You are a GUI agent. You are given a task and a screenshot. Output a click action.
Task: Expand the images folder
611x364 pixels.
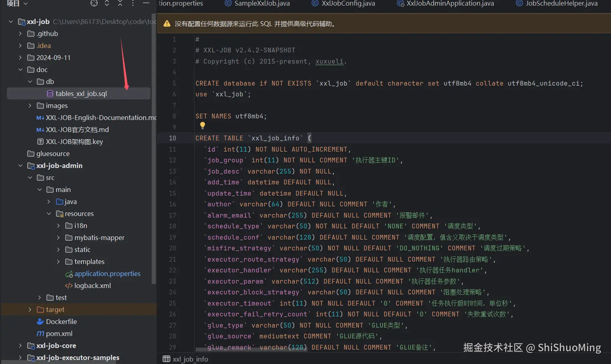click(x=30, y=106)
